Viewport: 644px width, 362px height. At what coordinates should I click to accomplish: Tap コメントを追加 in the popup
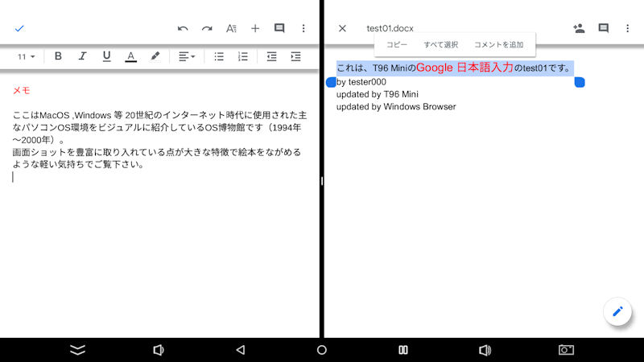tap(498, 44)
